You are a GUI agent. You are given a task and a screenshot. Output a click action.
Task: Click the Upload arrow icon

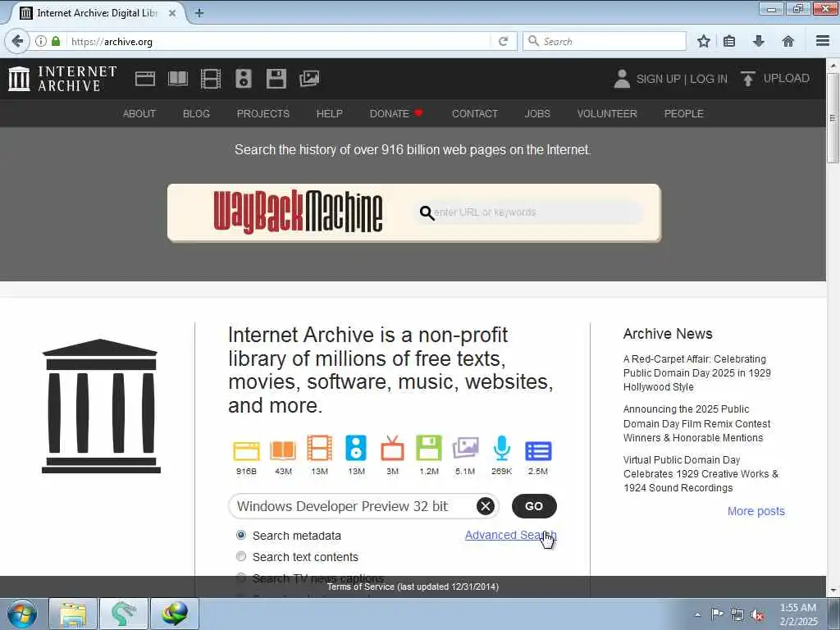click(x=748, y=79)
